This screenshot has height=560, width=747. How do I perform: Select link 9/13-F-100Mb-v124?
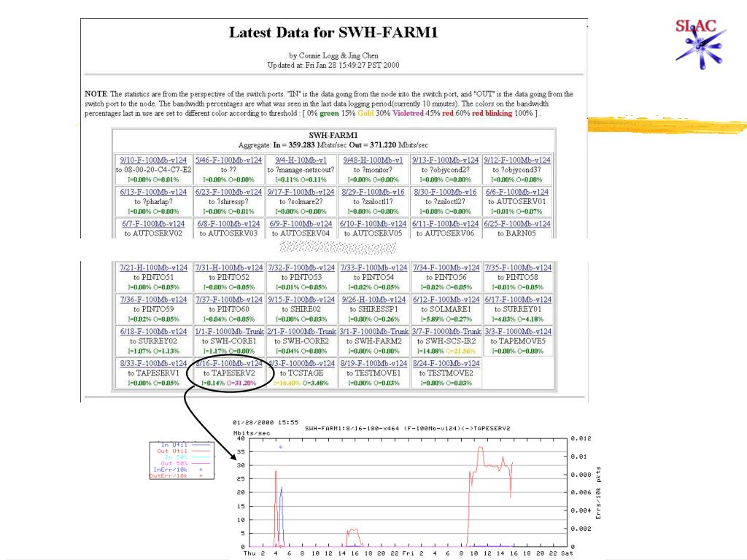tap(445, 160)
